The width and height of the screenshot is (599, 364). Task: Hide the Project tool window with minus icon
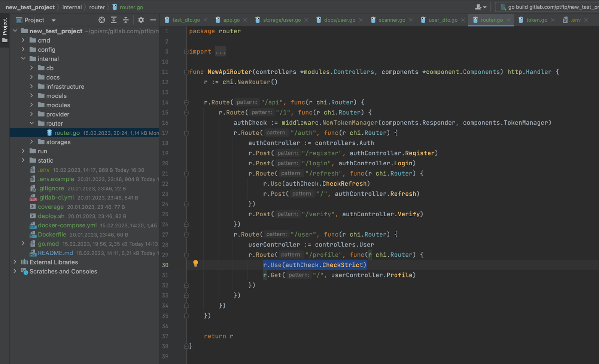153,20
